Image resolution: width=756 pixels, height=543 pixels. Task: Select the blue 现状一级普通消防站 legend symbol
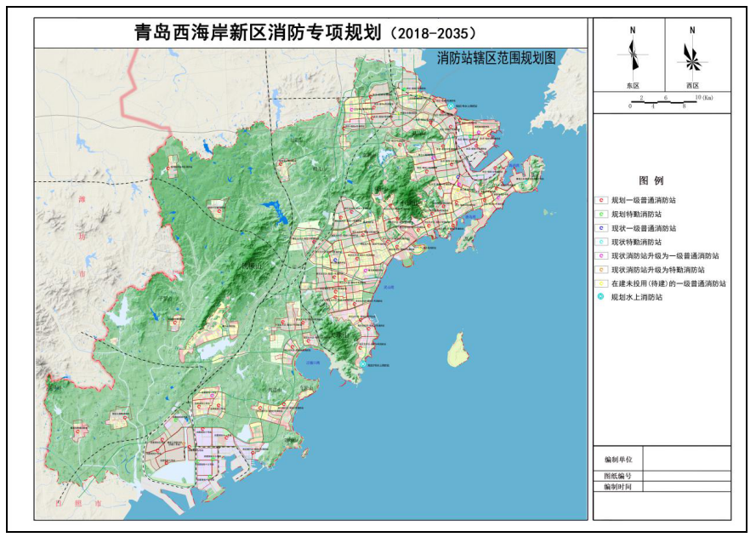[601, 228]
